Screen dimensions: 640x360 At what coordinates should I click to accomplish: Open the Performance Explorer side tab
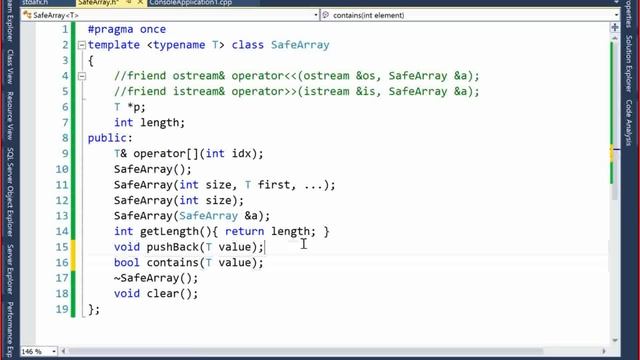tap(10, 330)
